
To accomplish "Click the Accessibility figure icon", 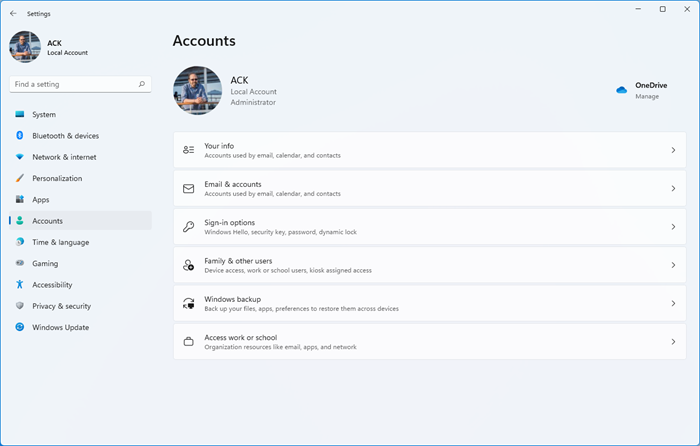I will coord(20,284).
